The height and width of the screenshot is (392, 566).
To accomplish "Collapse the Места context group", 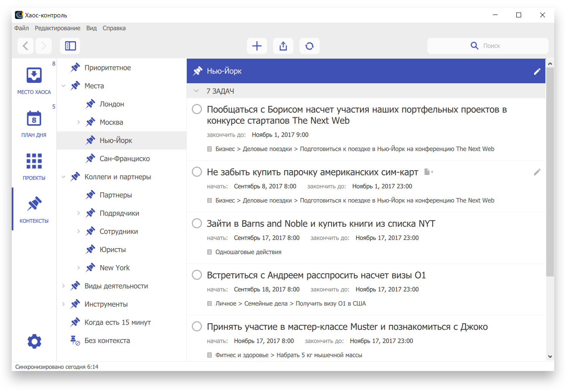I will click(x=63, y=86).
